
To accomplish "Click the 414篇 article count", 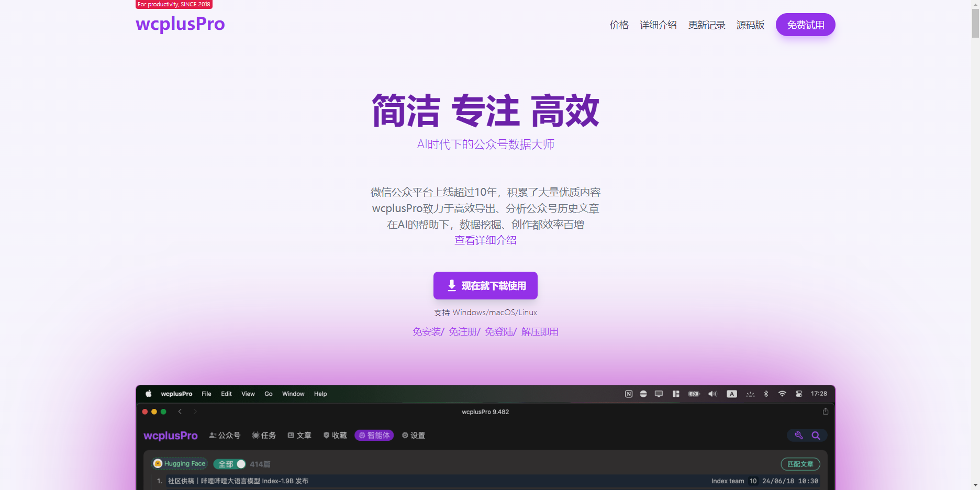I will point(260,464).
